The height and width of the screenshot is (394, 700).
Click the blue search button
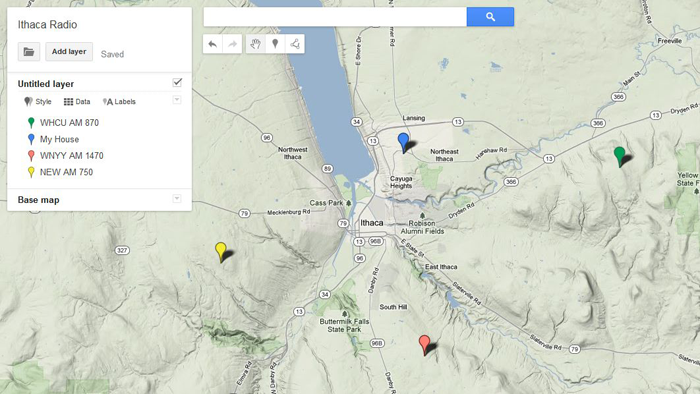pos(490,17)
